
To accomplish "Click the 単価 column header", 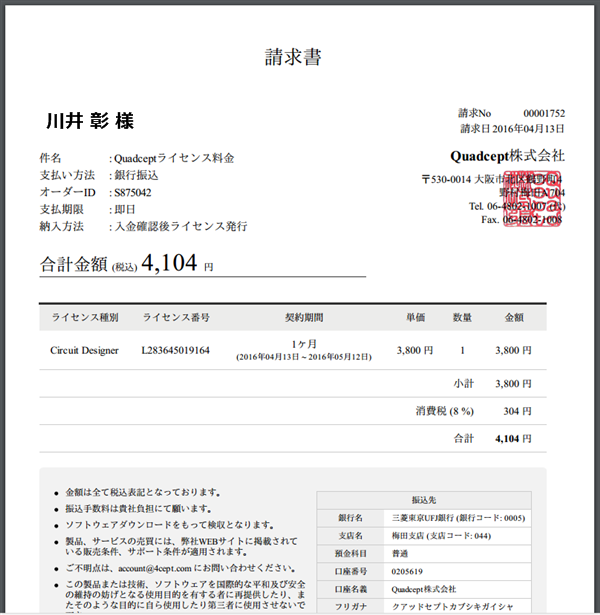I will click(415, 317).
